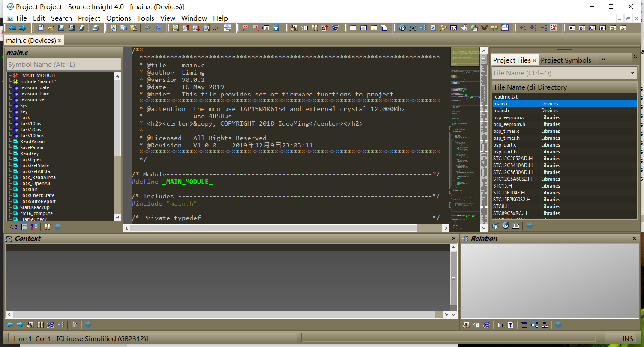This screenshot has height=347, width=644.
Task: Click the Cut scissors icon
Action: coord(114,28)
